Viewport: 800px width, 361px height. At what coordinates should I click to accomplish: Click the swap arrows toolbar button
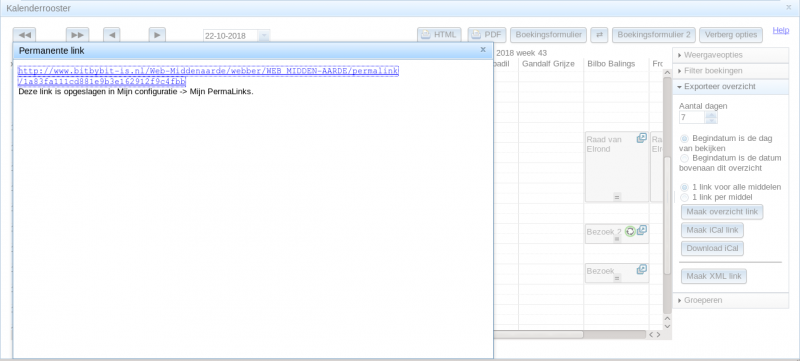coord(599,35)
